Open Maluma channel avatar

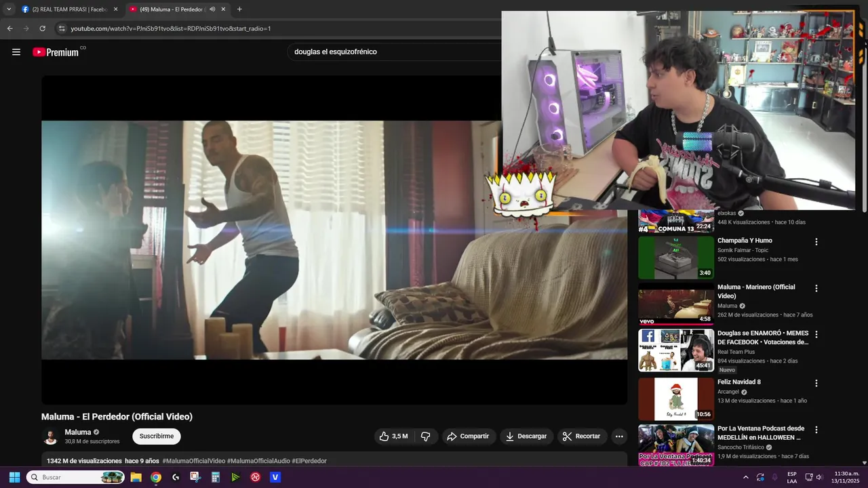(50, 436)
